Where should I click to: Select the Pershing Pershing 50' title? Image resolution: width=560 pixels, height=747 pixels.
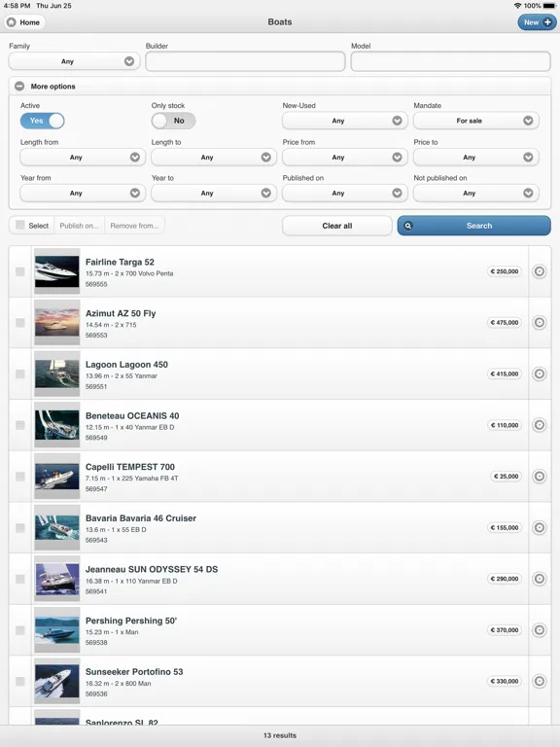pyautogui.click(x=131, y=621)
